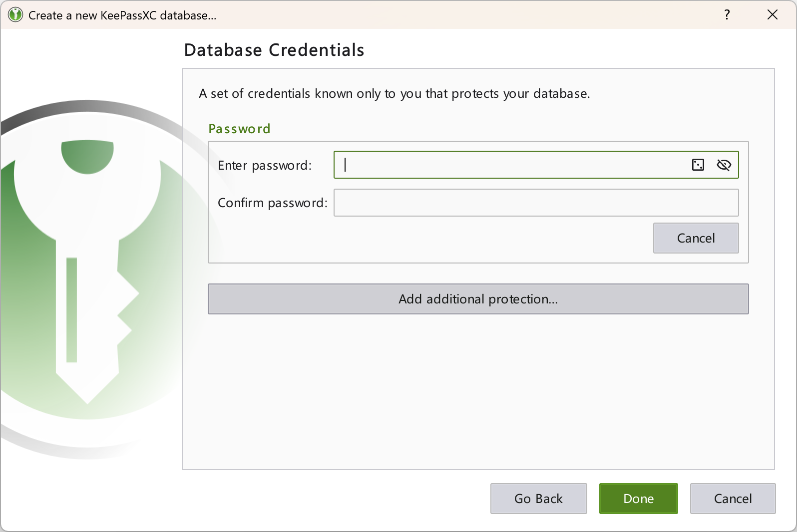Image resolution: width=797 pixels, height=532 pixels.
Task: Click the green Password section label
Action: 239,129
